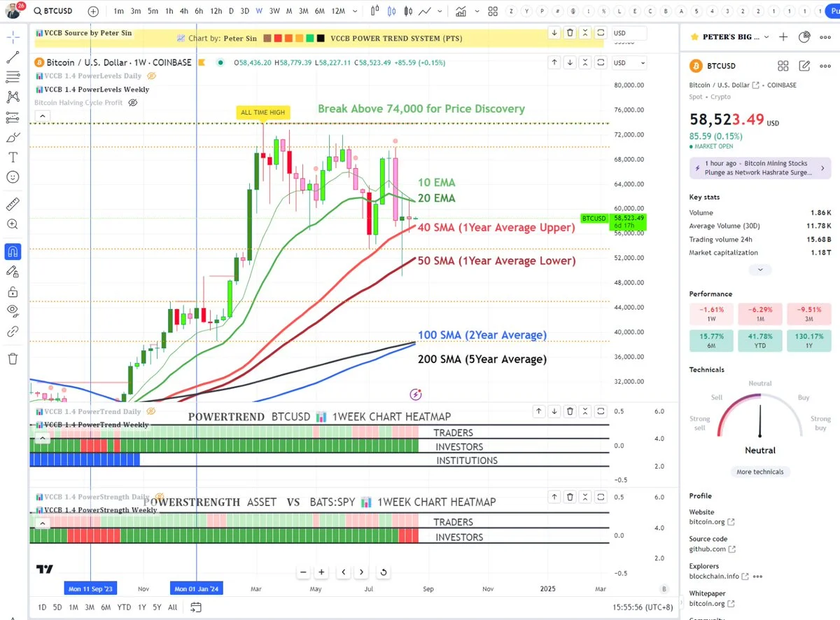
Task: Show the Bitcoin Halving Cycle Profit indicator
Action: click(133, 102)
